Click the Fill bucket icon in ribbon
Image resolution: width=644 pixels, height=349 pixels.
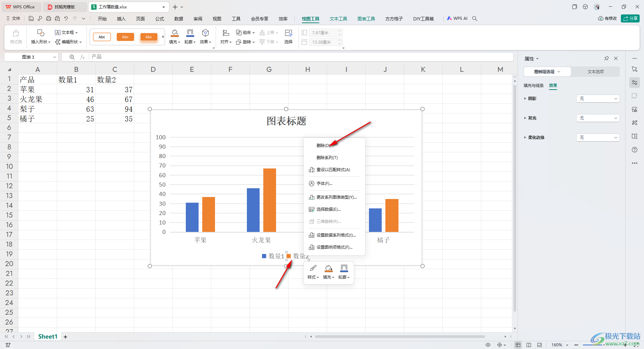pos(175,33)
